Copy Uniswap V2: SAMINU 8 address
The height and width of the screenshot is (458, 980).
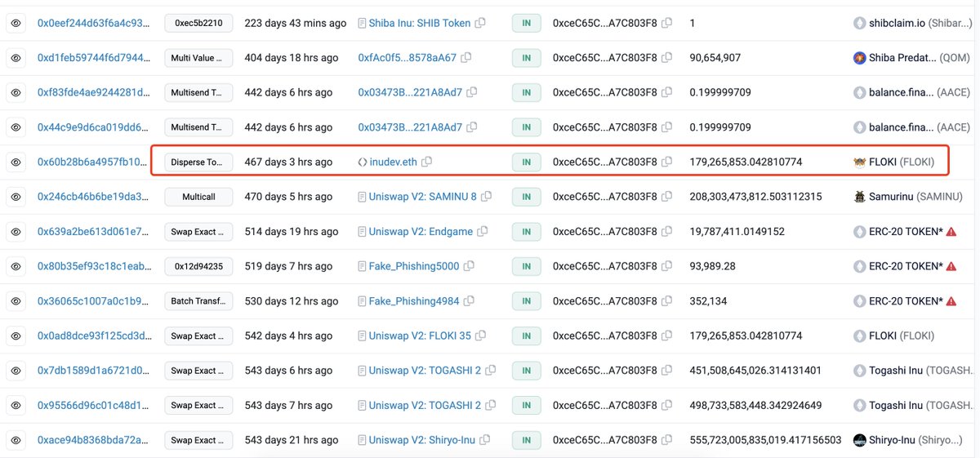486,197
